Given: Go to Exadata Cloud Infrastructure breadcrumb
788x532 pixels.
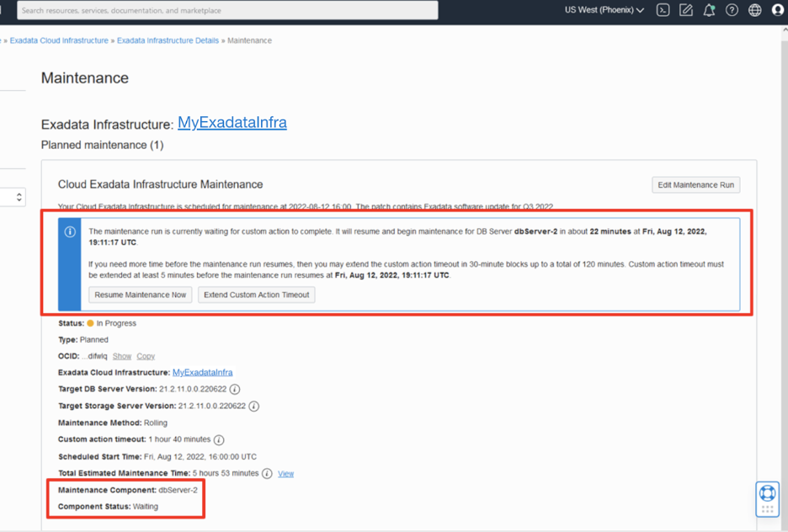Looking at the screenshot, I should coord(59,40).
